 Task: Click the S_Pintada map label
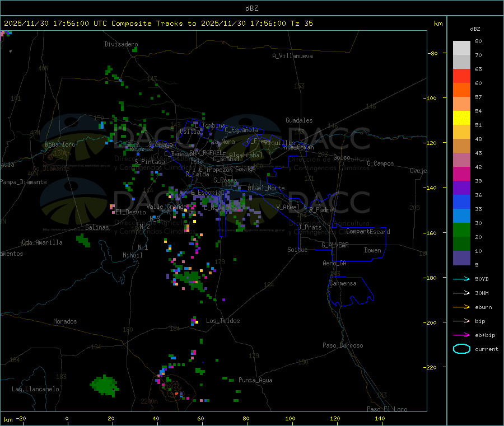(150, 162)
